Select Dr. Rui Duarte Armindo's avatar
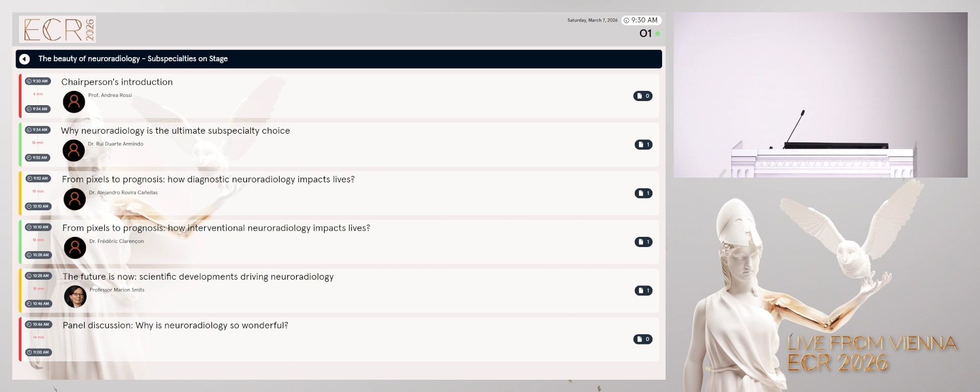This screenshot has width=980, height=392. tap(74, 151)
